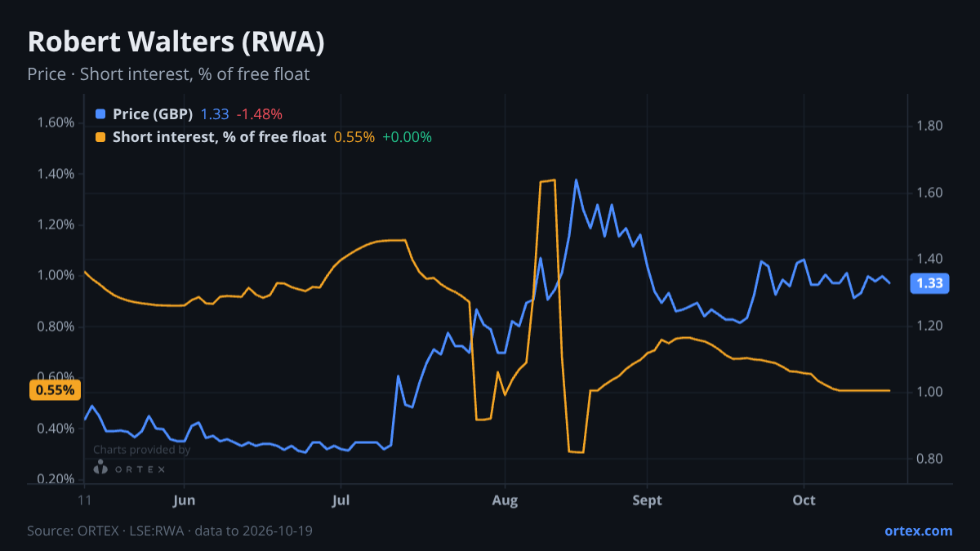
Task: Click the Robert Walters (RWA) chart title
Action: point(176,42)
